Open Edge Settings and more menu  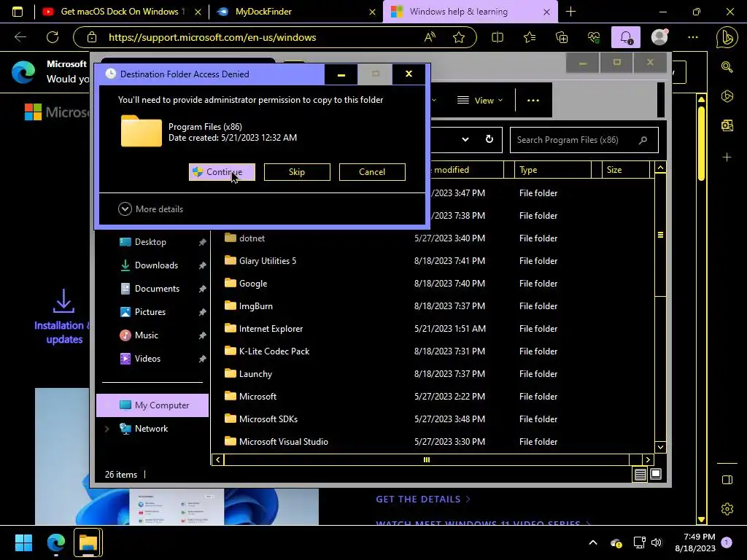pyautogui.click(x=693, y=37)
